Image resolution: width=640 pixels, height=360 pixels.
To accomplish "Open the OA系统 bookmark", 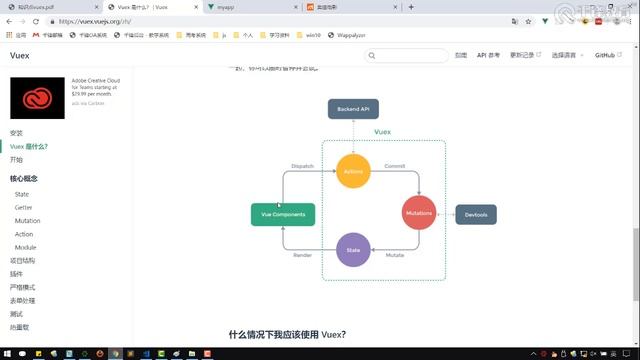I will click(x=88, y=35).
